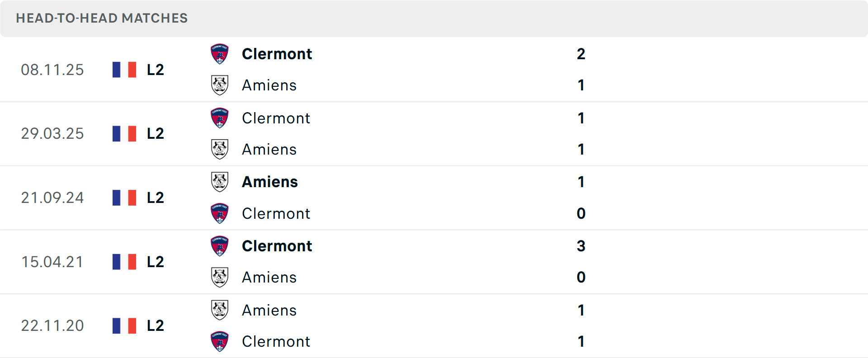This screenshot has width=868, height=358.
Task: Select the L2 league label beside 08.11.25
Action: [x=154, y=70]
